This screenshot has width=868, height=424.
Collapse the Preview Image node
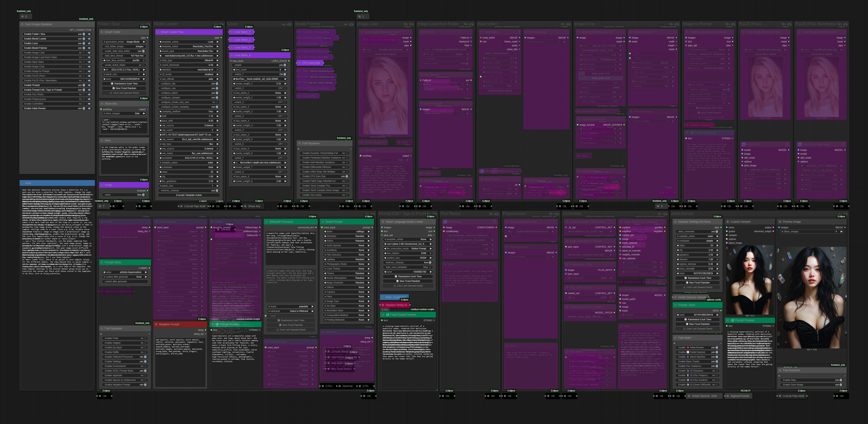pyautogui.click(x=780, y=222)
